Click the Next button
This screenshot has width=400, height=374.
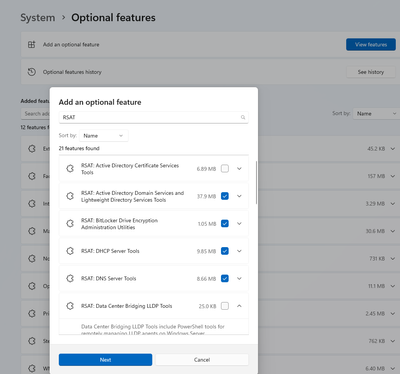(105, 360)
